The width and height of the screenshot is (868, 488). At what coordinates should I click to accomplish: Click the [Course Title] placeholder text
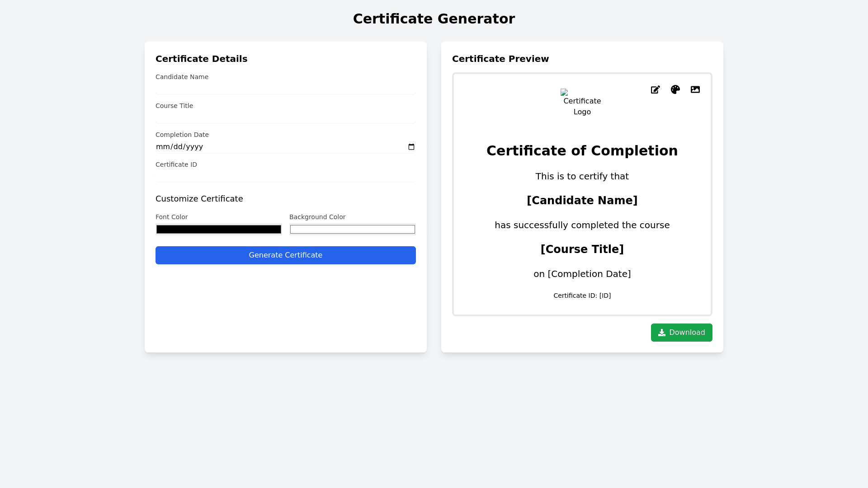coord(582,249)
